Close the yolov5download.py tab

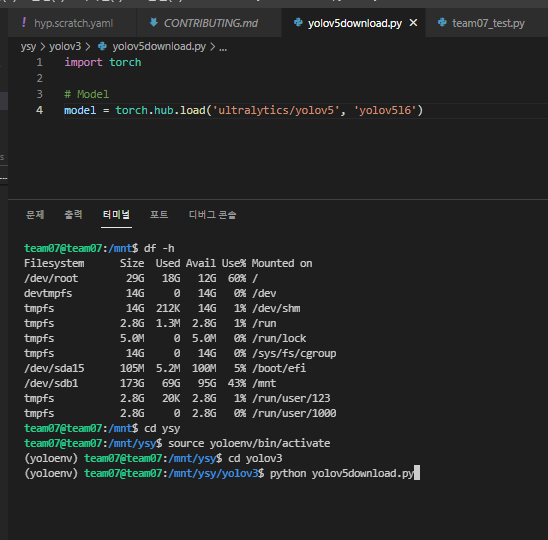[x=413, y=23]
